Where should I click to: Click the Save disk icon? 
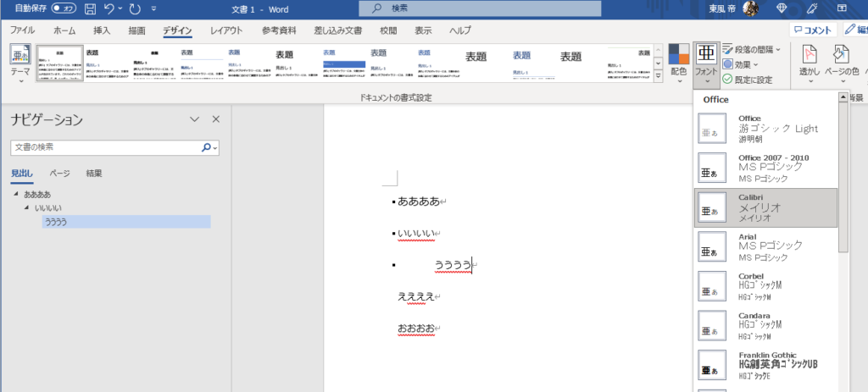coord(90,8)
